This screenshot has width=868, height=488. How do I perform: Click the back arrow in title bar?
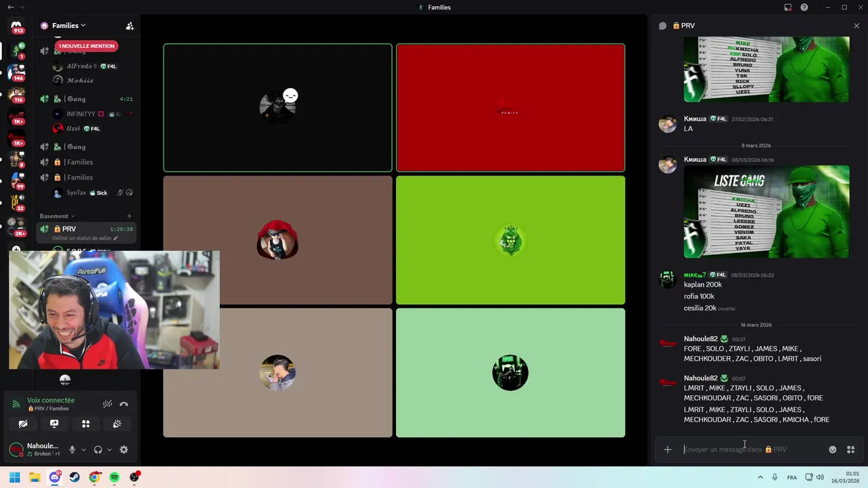coord(10,7)
